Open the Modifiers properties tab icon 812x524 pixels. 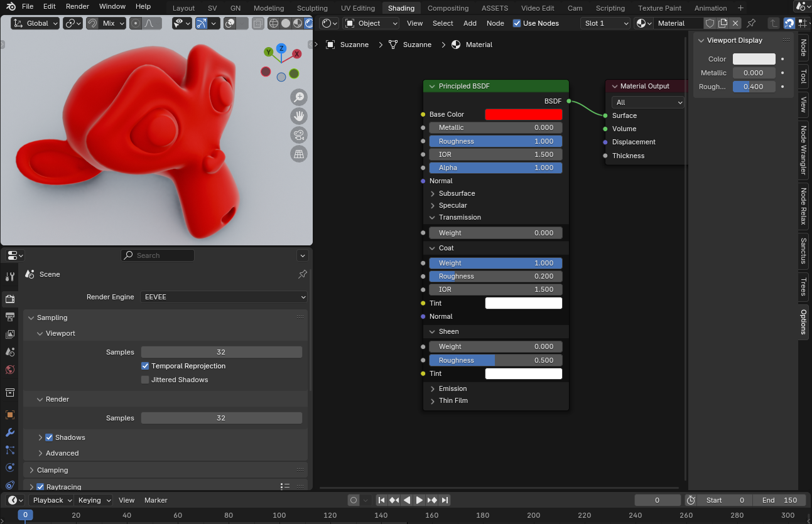tap(9, 432)
